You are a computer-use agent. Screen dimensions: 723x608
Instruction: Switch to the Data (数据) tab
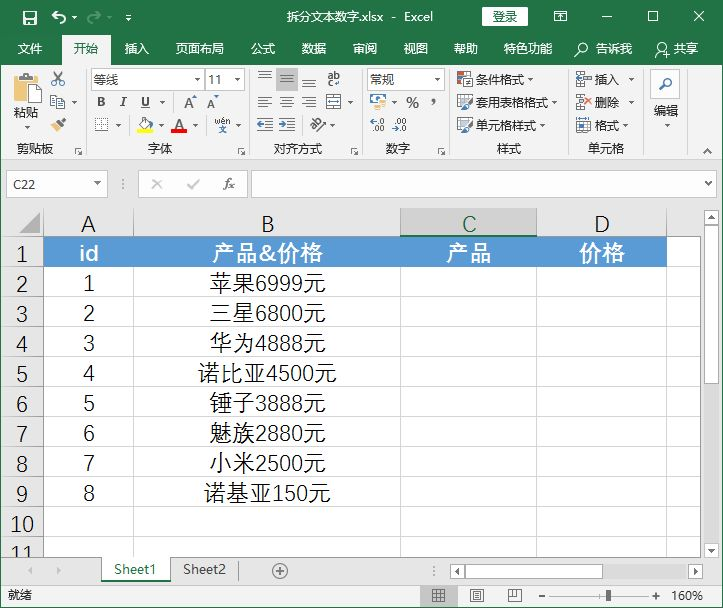pyautogui.click(x=314, y=48)
